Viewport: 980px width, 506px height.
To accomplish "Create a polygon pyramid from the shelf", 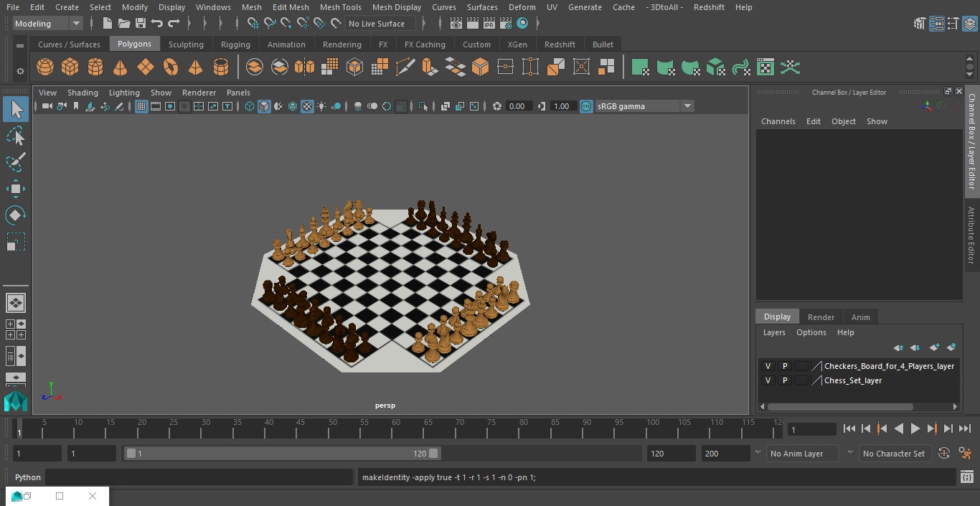I will [x=195, y=67].
